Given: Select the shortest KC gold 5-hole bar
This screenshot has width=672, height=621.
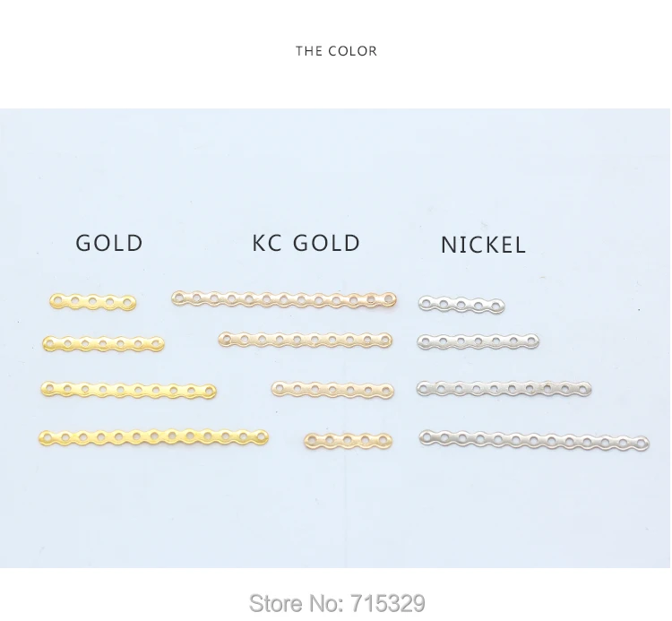Looking at the screenshot, I should click(x=348, y=441).
